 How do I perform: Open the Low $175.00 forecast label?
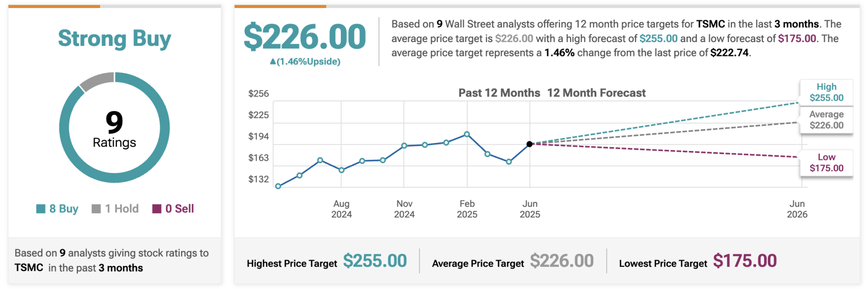tap(826, 163)
